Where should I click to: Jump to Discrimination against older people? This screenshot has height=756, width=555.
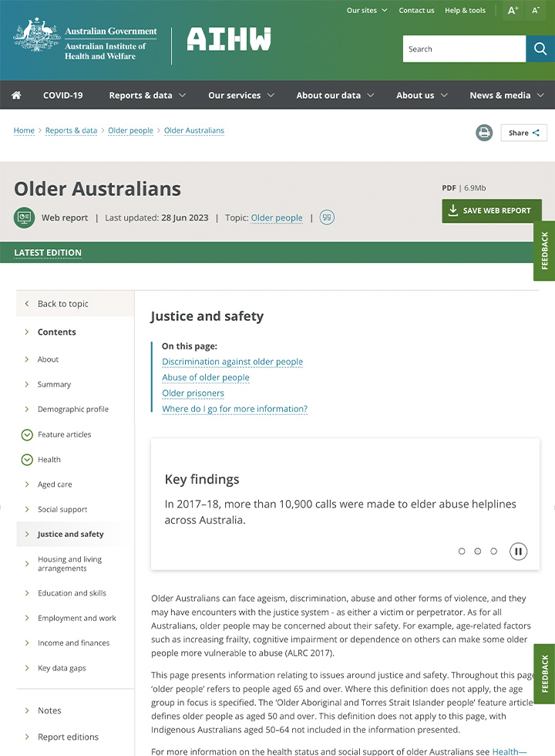[232, 362]
